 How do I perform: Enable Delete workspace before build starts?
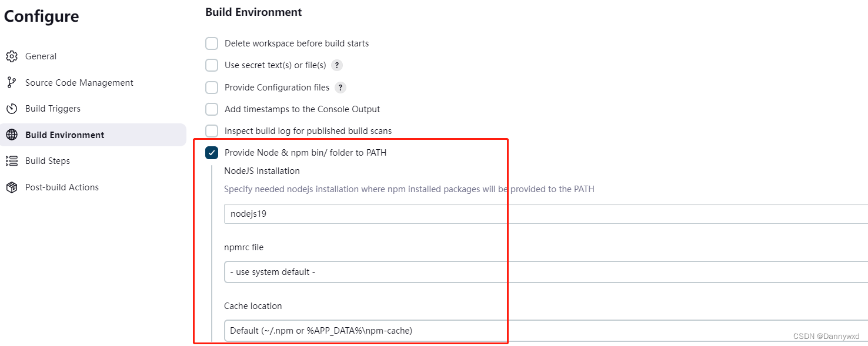pyautogui.click(x=212, y=43)
